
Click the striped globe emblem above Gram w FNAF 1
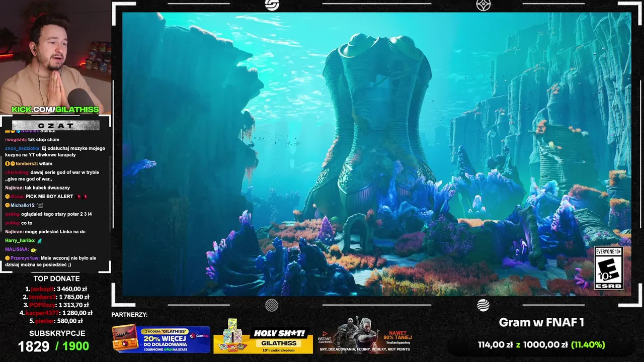click(x=484, y=305)
